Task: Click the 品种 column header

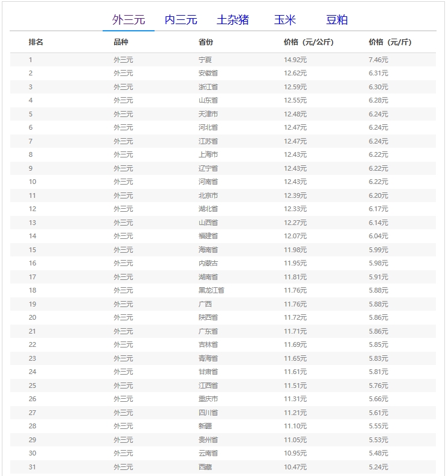Action: pos(121,42)
